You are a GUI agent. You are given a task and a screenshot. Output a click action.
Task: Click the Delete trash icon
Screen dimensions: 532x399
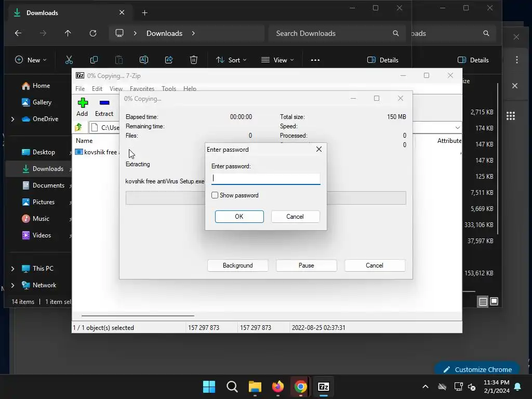tap(194, 60)
